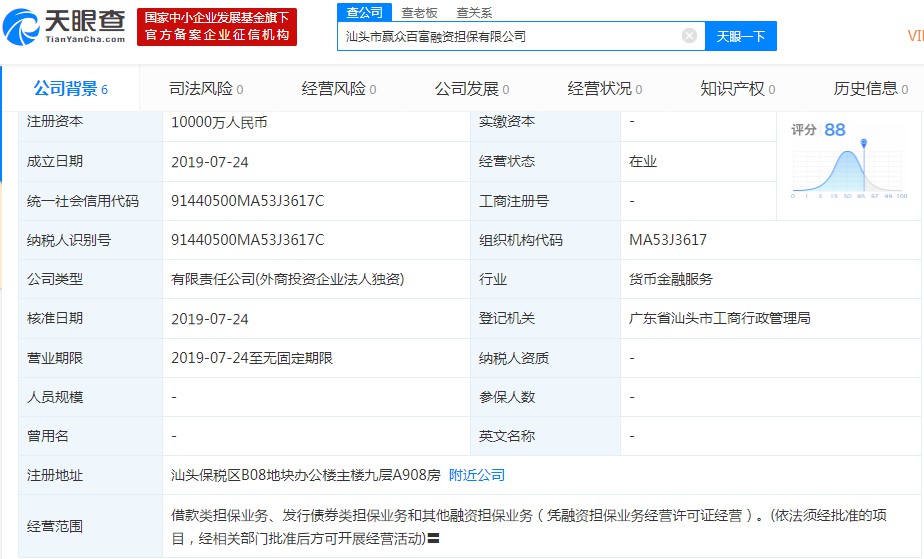Click the score value 88
924x559 pixels.
pos(834,130)
